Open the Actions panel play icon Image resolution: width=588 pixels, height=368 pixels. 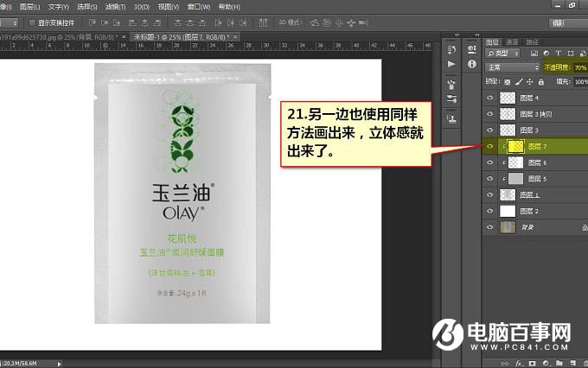click(x=451, y=64)
